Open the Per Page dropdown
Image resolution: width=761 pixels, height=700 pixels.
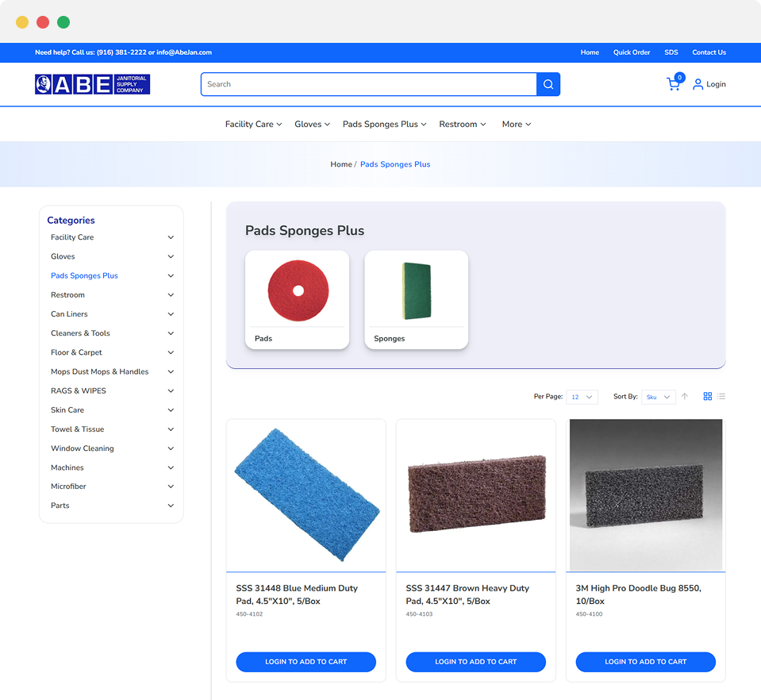(582, 397)
